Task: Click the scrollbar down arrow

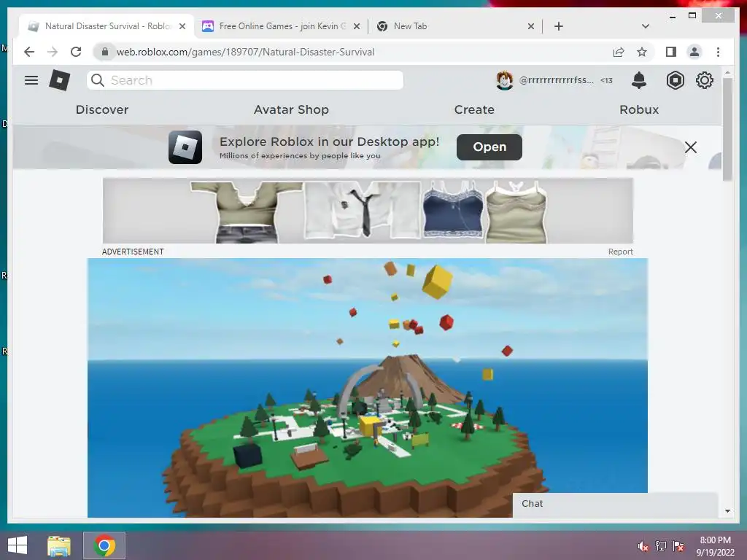Action: (727, 511)
